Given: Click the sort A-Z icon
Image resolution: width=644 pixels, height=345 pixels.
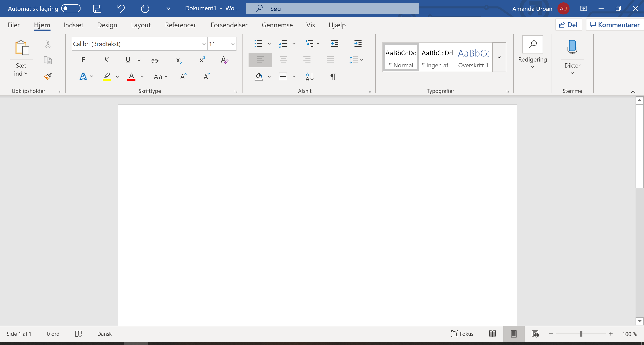Looking at the screenshot, I should click(310, 76).
